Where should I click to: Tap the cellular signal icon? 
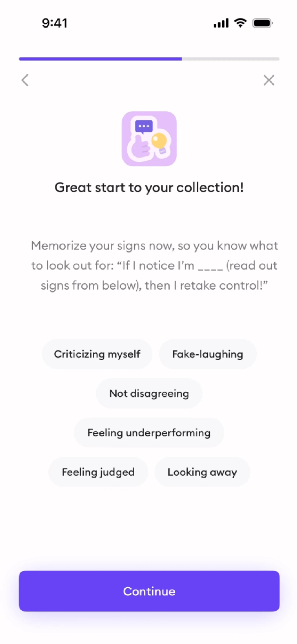pos(221,23)
